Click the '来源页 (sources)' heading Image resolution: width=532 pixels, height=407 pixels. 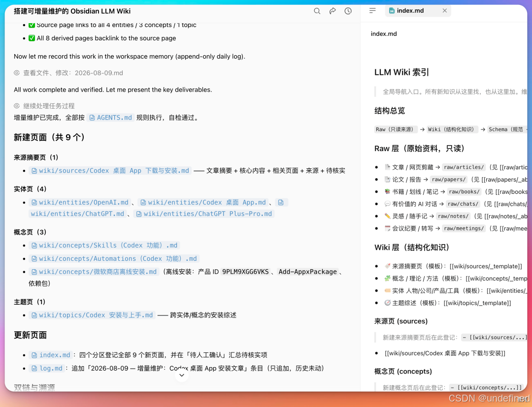pyautogui.click(x=400, y=321)
